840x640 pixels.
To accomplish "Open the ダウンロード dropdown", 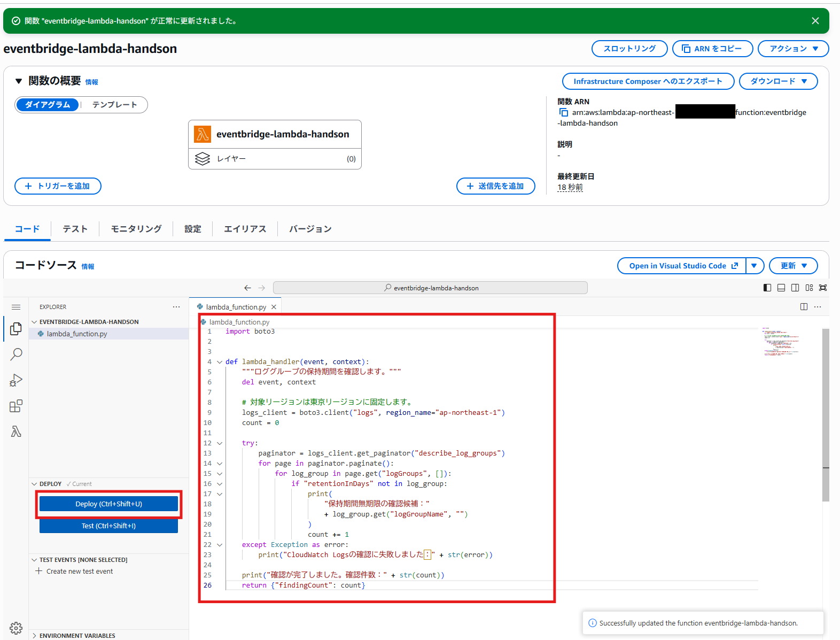I will tap(778, 81).
